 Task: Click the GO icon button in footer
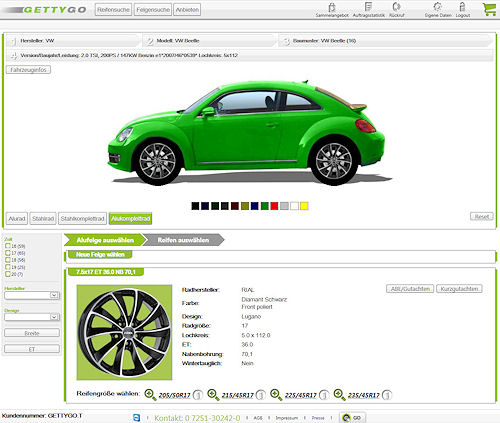[x=352, y=418]
